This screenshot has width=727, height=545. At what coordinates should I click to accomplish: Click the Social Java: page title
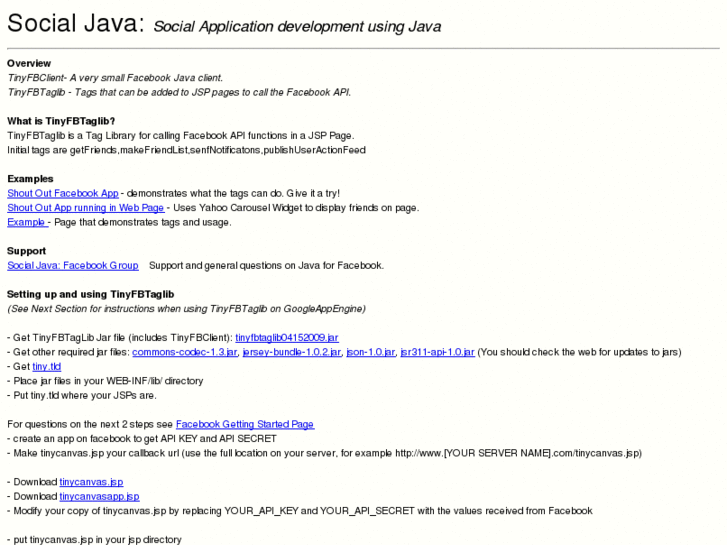(76, 23)
